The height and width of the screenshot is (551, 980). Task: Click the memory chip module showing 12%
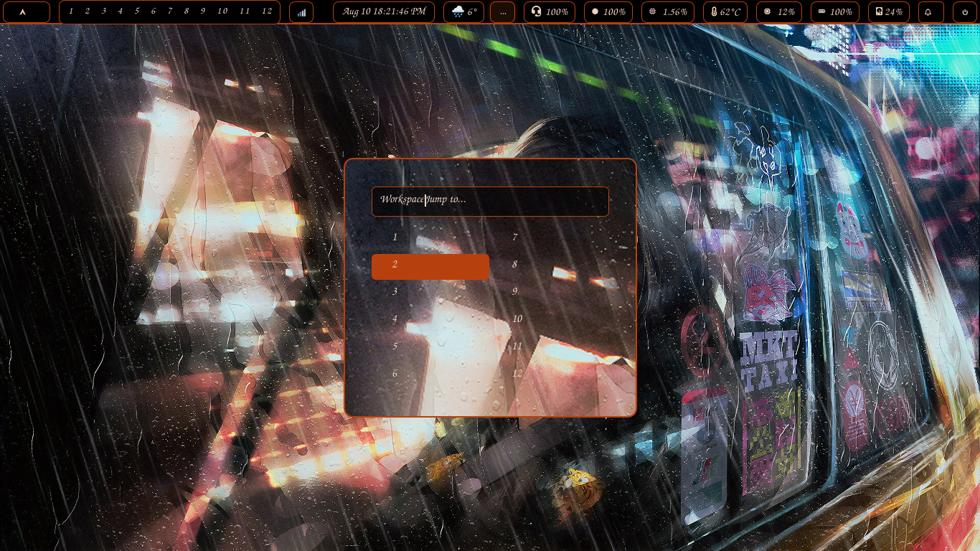(x=779, y=12)
